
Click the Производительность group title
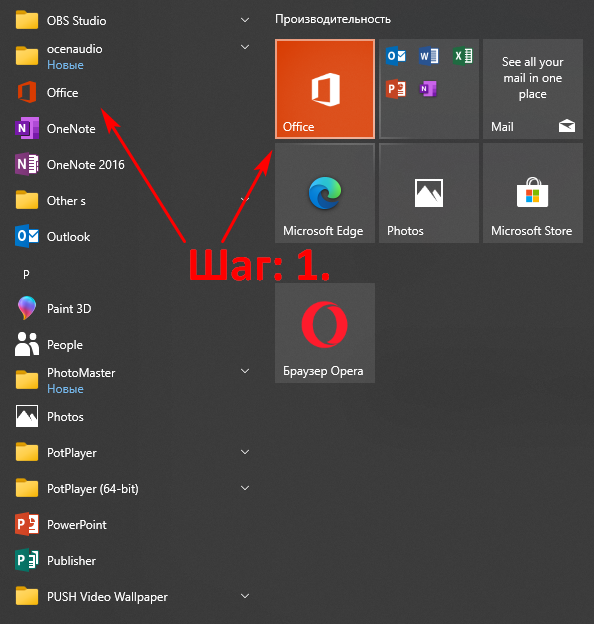(333, 20)
